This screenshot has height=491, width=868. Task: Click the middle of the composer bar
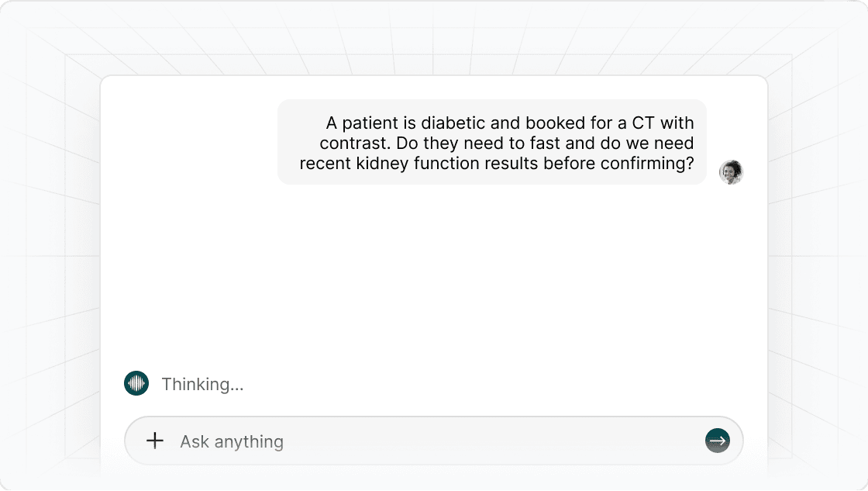coord(434,441)
